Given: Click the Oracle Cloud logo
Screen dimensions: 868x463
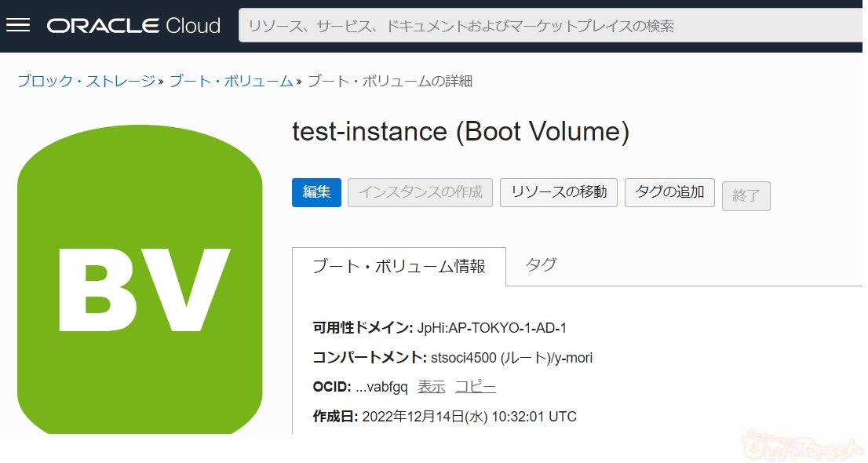Looking at the screenshot, I should (x=133, y=26).
